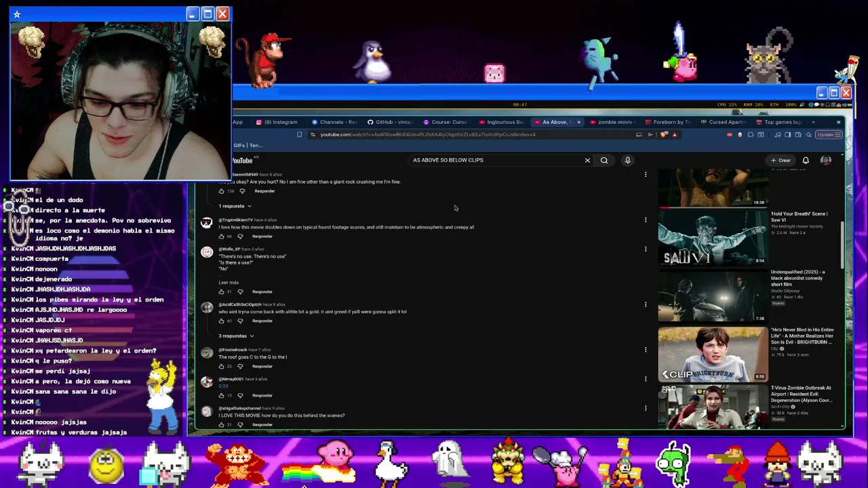
Task: Open the 'Underqualified (2025)' video title
Action: point(798,278)
